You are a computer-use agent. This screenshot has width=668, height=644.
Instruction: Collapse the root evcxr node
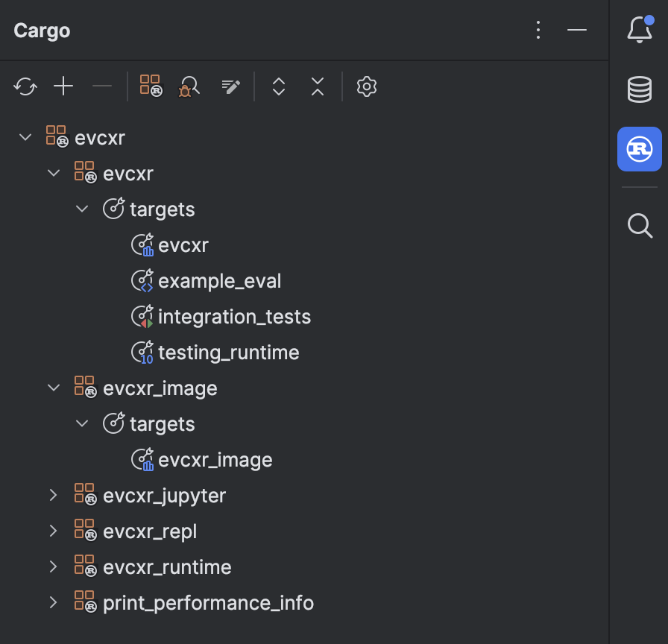pyautogui.click(x=25, y=136)
